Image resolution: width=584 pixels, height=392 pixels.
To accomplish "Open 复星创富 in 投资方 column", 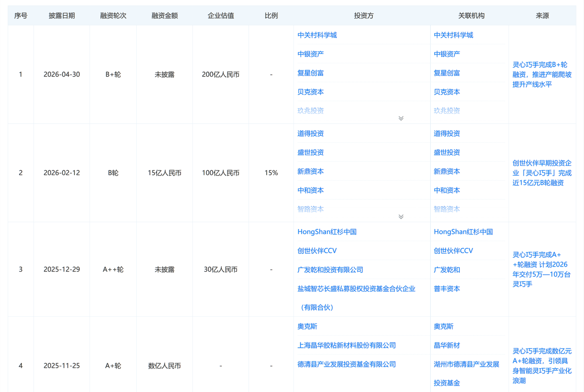I will tap(310, 73).
